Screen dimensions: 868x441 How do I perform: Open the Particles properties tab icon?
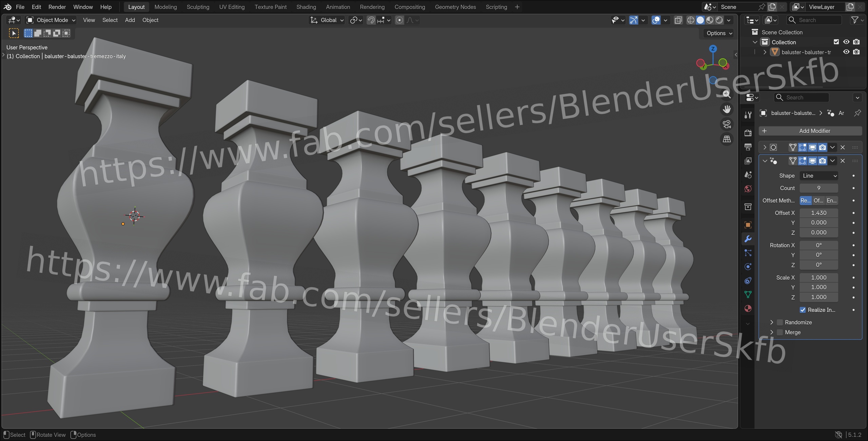(x=748, y=253)
